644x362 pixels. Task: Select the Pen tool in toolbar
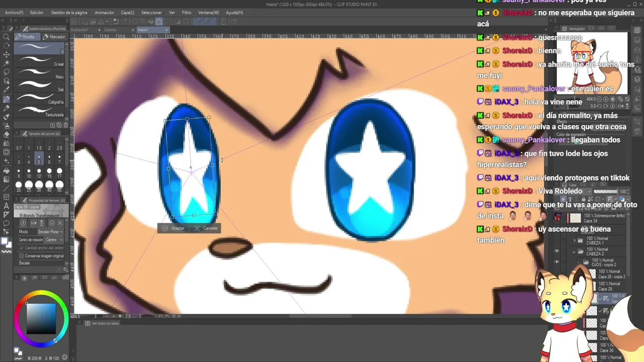[x=7, y=99]
